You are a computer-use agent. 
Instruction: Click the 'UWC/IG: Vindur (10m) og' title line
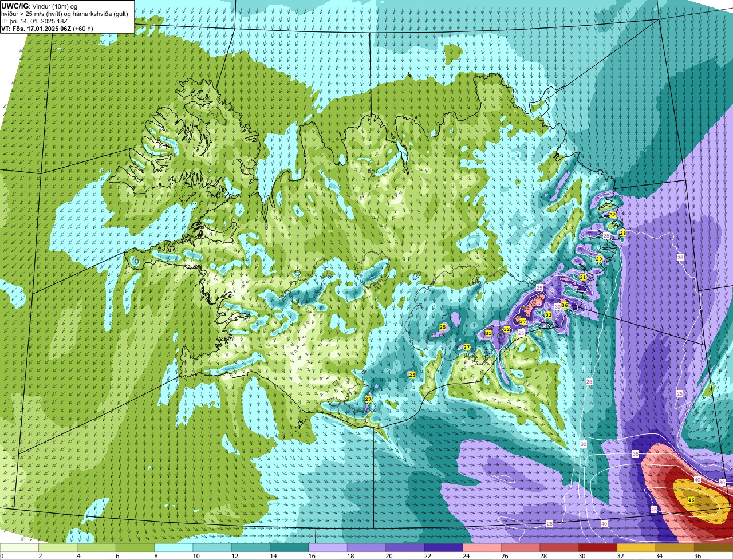[x=39, y=6]
